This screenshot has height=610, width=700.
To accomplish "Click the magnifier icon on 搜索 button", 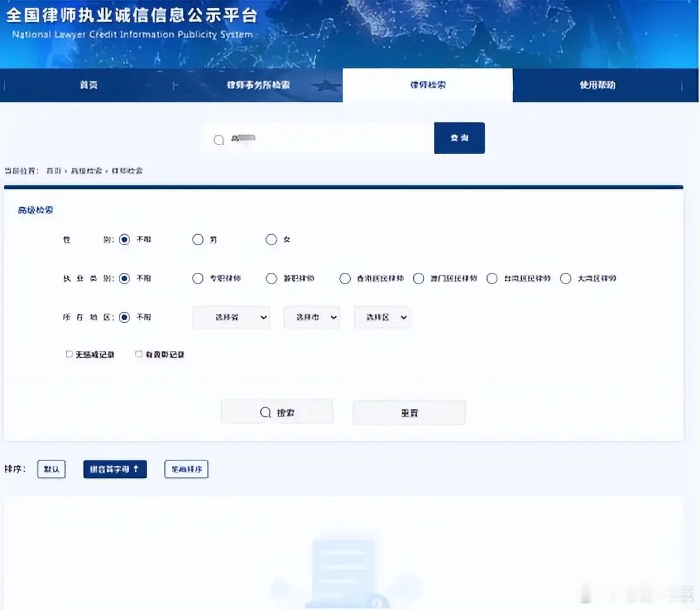I will pos(265,412).
